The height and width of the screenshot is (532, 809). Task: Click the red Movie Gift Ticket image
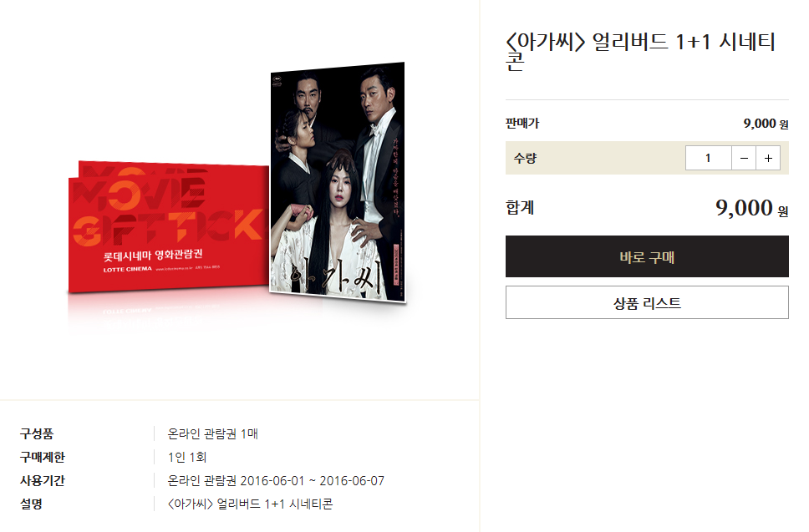[x=169, y=227]
